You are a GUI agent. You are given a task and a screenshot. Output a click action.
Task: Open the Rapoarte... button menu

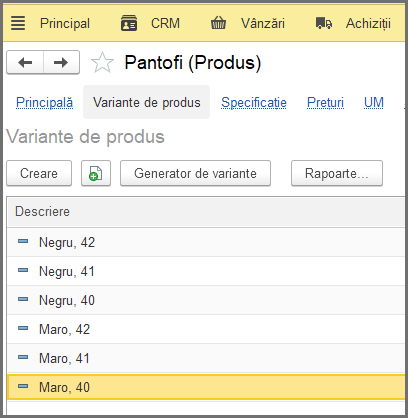(x=337, y=173)
